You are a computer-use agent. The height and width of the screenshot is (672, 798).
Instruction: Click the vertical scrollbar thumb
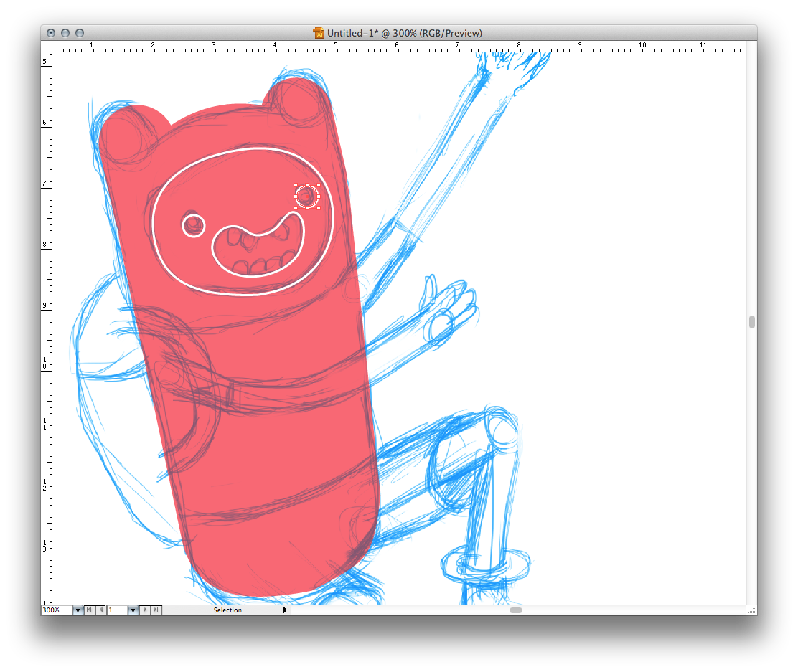[751, 322]
